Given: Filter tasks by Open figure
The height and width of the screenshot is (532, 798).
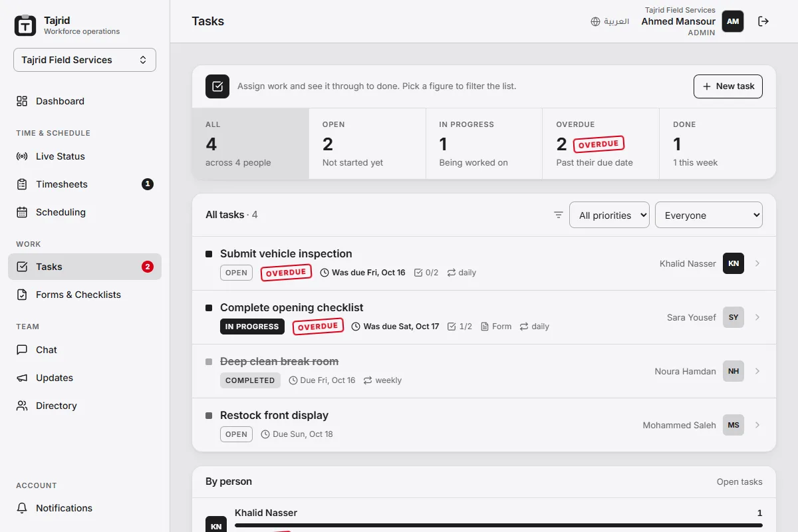Looking at the screenshot, I should tap(367, 144).
